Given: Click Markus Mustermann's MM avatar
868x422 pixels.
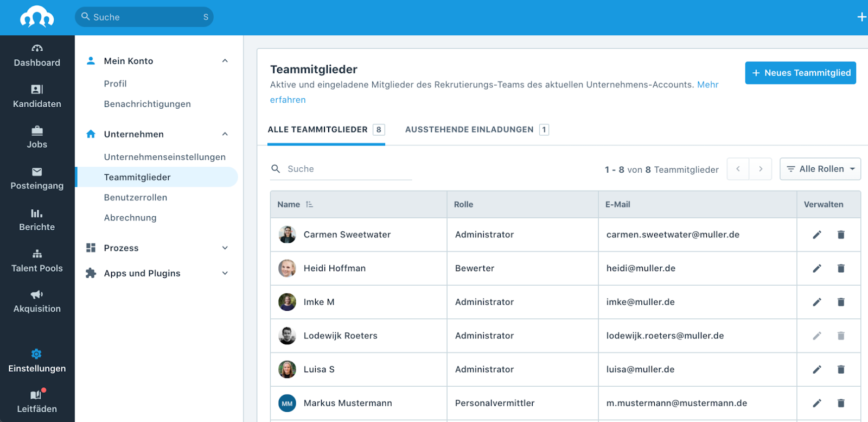Looking at the screenshot, I should 287,403.
